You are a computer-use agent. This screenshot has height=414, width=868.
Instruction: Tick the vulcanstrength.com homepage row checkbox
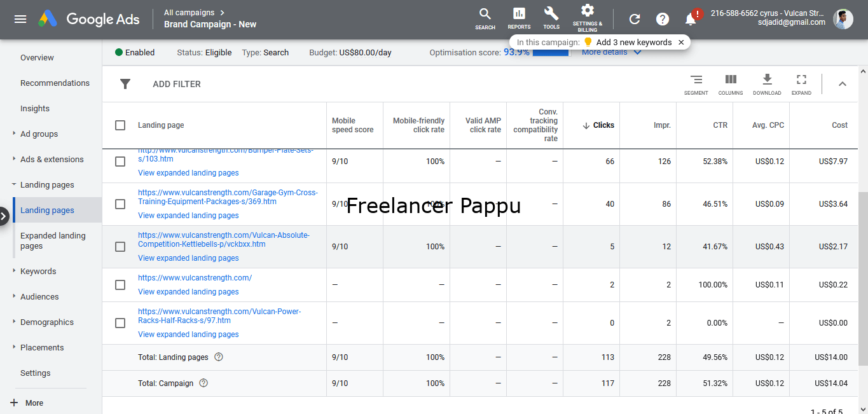pyautogui.click(x=120, y=285)
